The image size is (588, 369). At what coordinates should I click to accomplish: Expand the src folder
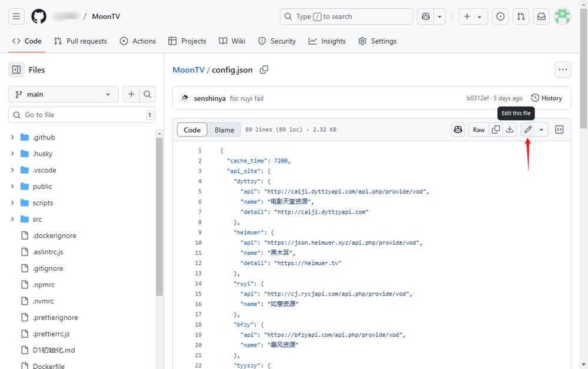click(x=12, y=219)
